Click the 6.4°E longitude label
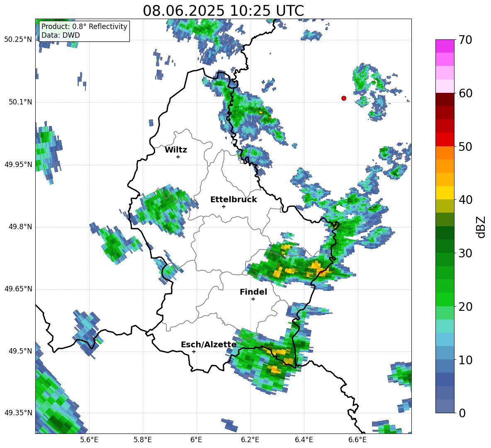Viewport: 491px width, 448px height. pos(304,440)
